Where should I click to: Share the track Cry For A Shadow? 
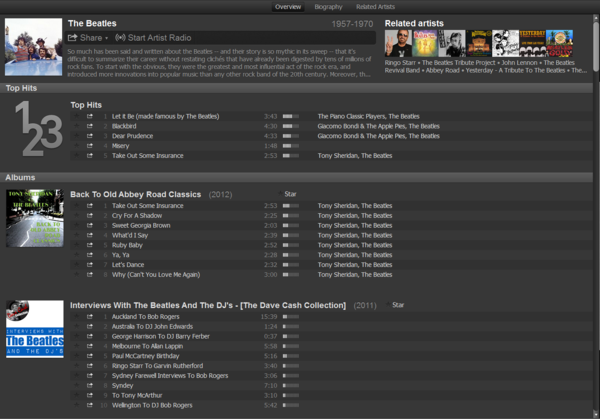point(90,215)
